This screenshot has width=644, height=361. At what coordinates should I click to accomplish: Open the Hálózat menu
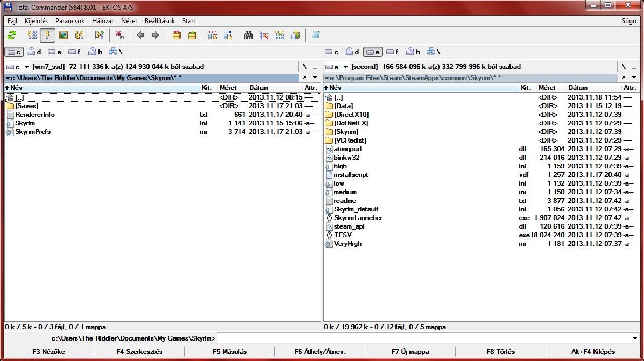[103, 21]
